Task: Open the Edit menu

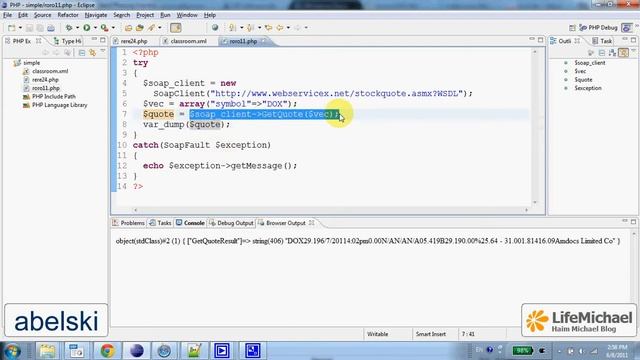Action: tap(23, 15)
